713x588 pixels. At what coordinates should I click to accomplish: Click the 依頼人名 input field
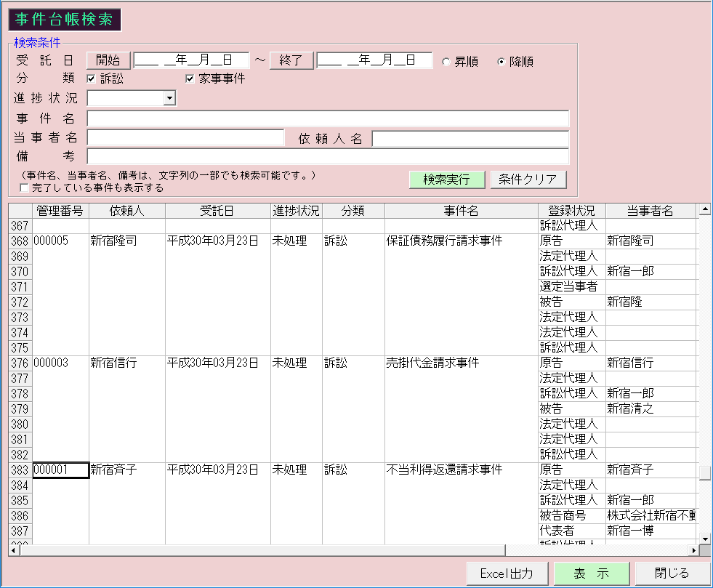coord(470,138)
